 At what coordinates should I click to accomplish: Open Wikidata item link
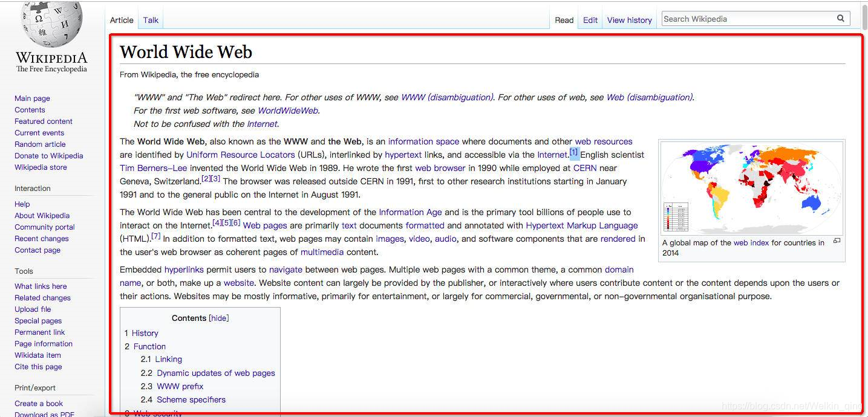[x=38, y=355]
